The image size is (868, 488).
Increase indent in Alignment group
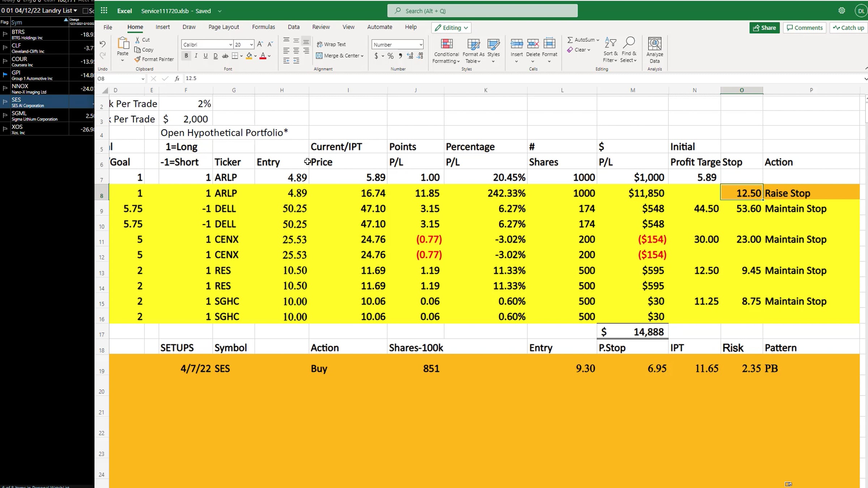pyautogui.click(x=296, y=61)
